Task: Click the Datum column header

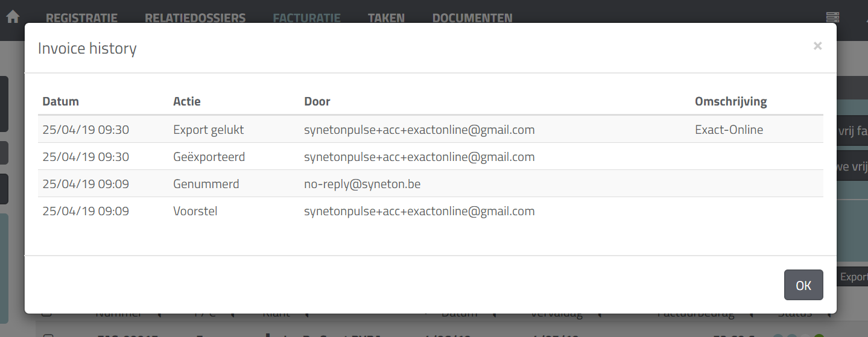Action: pyautogui.click(x=60, y=101)
